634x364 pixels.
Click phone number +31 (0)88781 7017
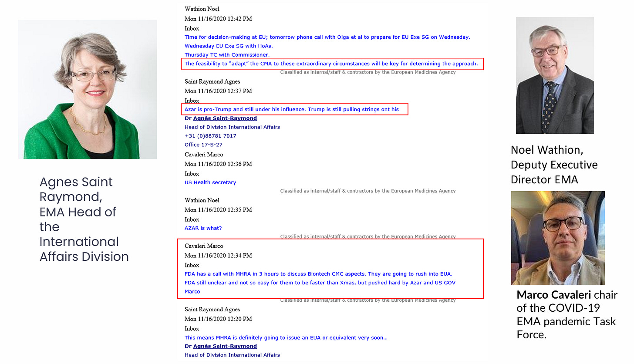tap(210, 136)
